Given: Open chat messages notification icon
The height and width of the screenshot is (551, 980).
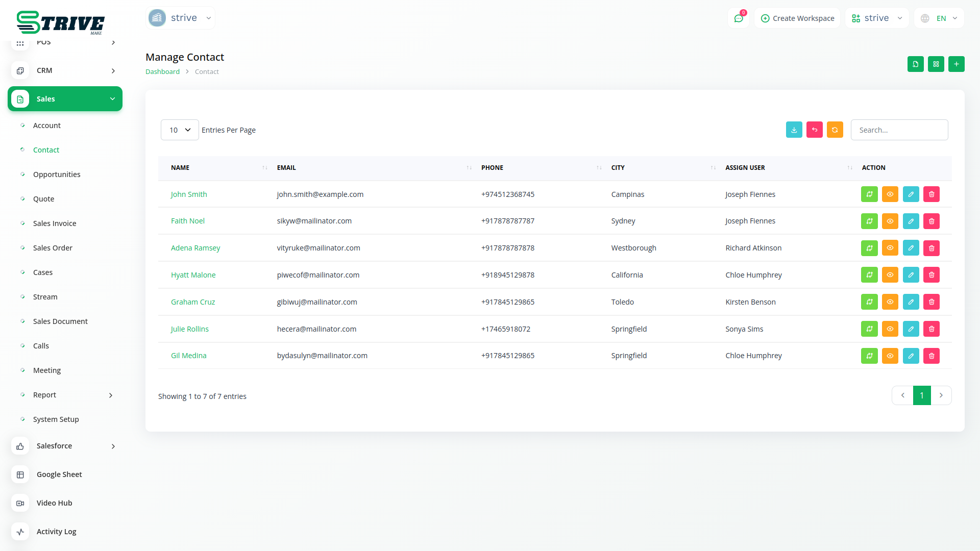Looking at the screenshot, I should pos(738,18).
